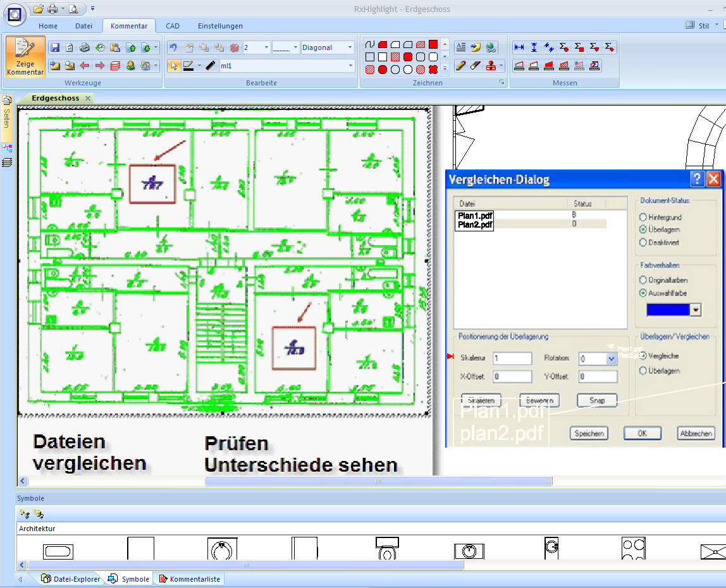Click the Zeige Kommentar button
Image resolution: width=726 pixels, height=588 pixels.
tap(25, 56)
